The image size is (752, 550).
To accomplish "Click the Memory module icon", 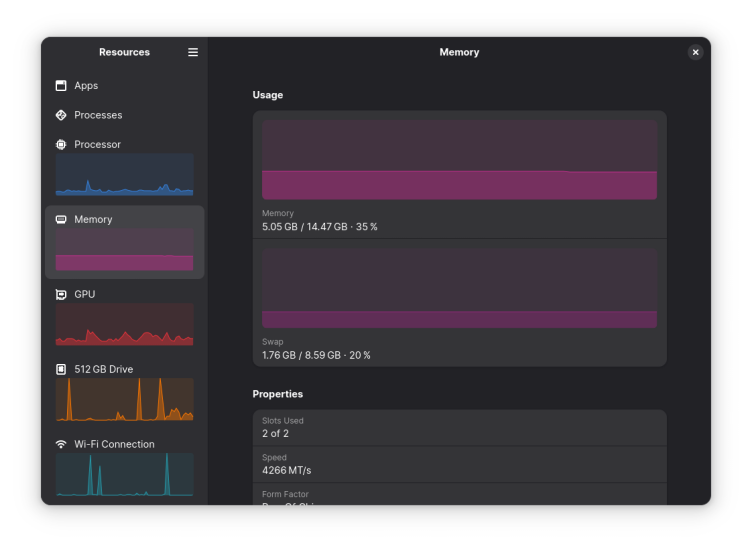I will (61, 219).
